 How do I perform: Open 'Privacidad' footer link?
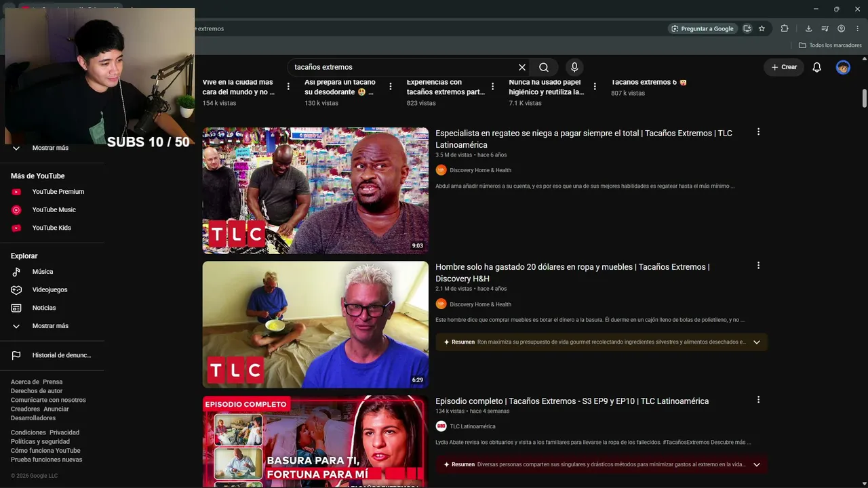[x=64, y=432]
